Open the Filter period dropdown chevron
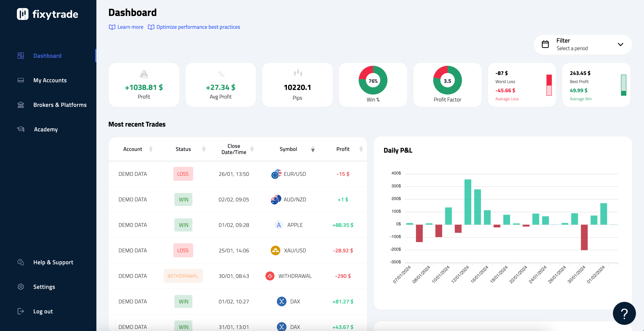Image resolution: width=644 pixels, height=331 pixels. pyautogui.click(x=620, y=44)
